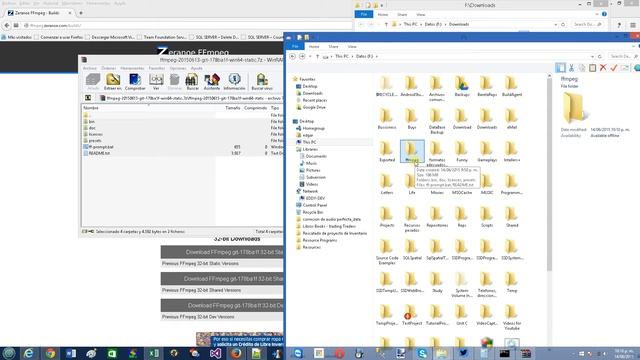Open WinRAR 'Opciones' menu
Screen dimensions: 640x360
(178, 68)
